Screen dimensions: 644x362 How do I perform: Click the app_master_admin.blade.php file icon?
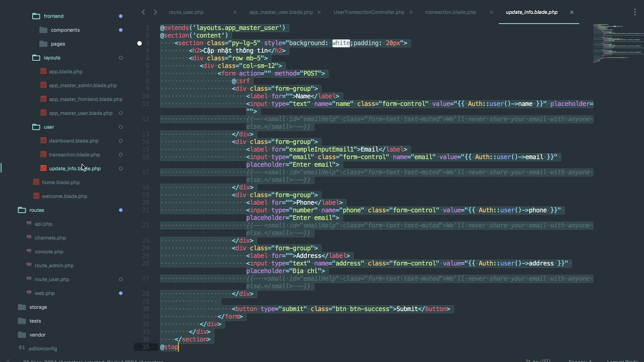[43, 85]
